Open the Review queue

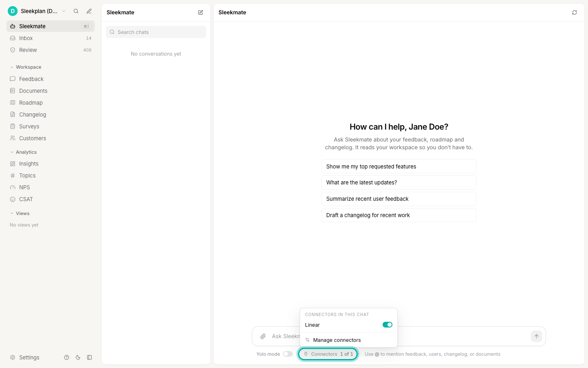[51, 50]
